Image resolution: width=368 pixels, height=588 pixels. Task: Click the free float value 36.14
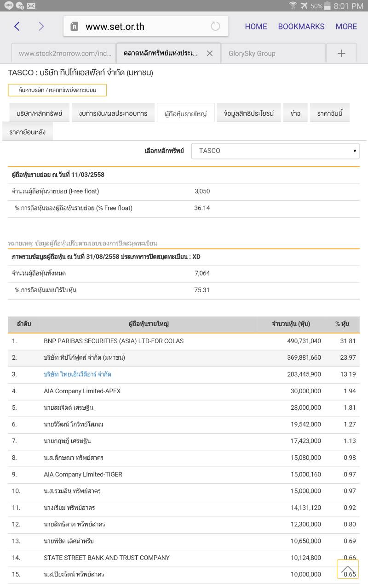point(202,208)
